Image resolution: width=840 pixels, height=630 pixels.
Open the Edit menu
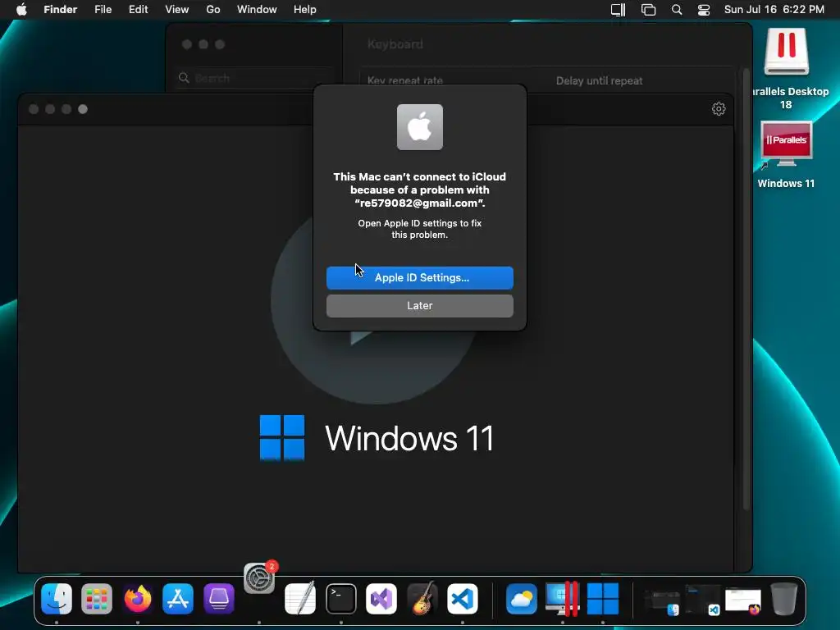pyautogui.click(x=138, y=10)
